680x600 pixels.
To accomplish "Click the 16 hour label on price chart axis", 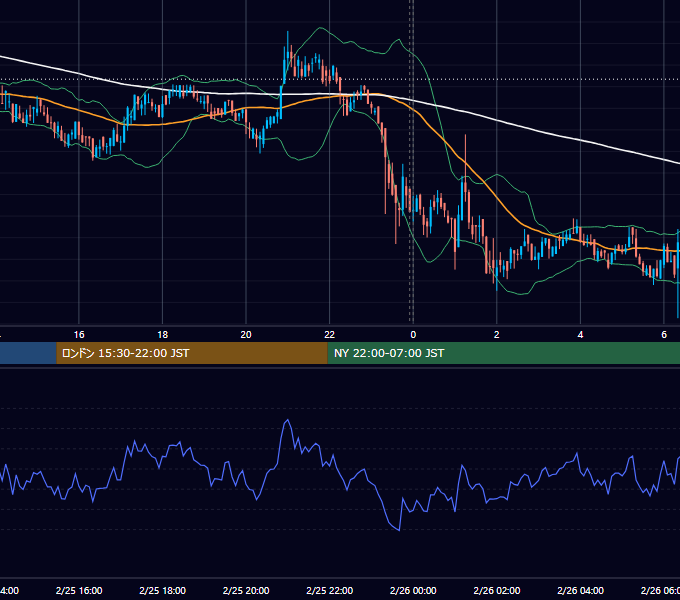I will click(x=79, y=335).
